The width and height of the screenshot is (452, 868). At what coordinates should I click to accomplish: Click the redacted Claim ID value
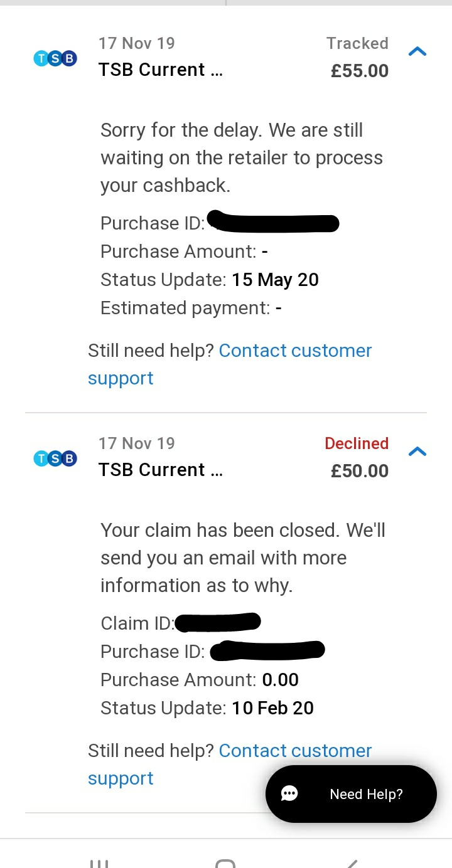pyautogui.click(x=218, y=623)
